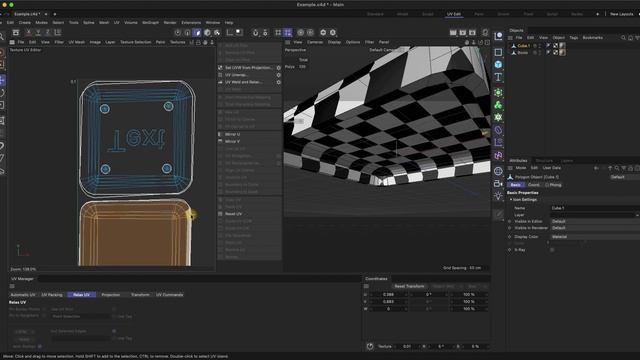640x360 pixels.
Task: Click the Texture UV Editor hamburger icon
Action: (12, 42)
